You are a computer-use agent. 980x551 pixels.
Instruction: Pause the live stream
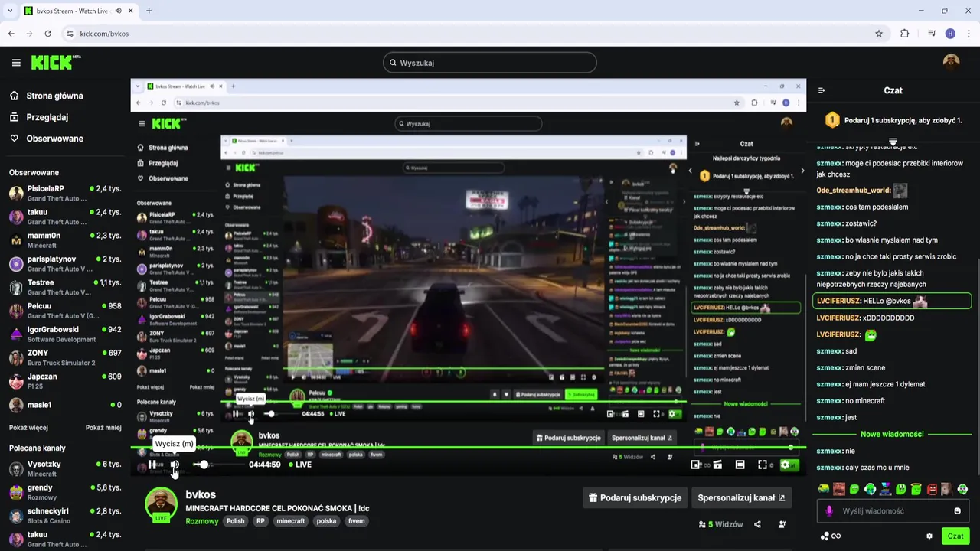click(152, 465)
